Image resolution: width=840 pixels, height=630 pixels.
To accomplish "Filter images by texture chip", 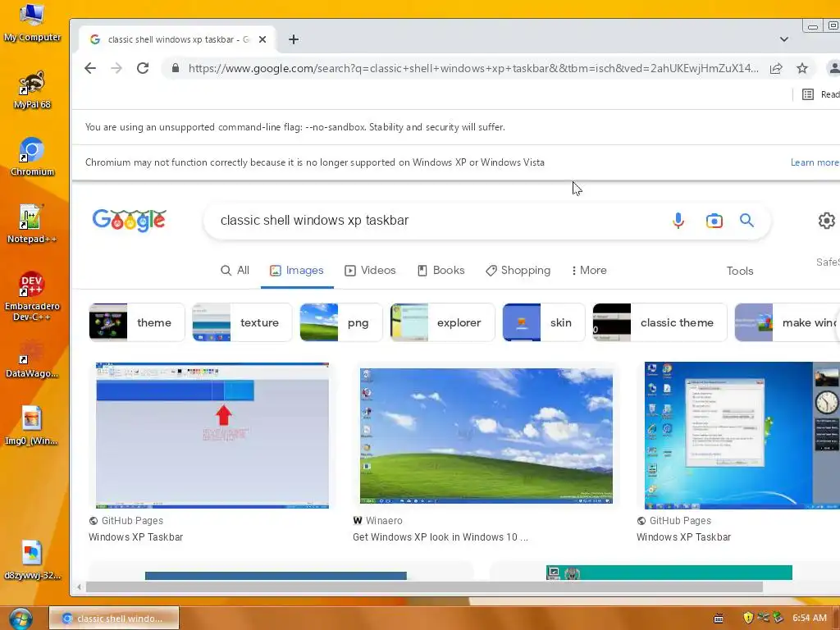I will 242,322.
